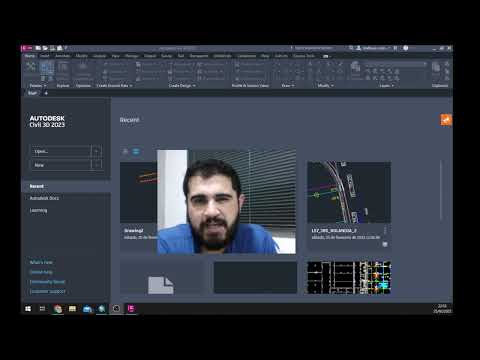Click the Paste icon in Clipboard panel

click(436, 67)
